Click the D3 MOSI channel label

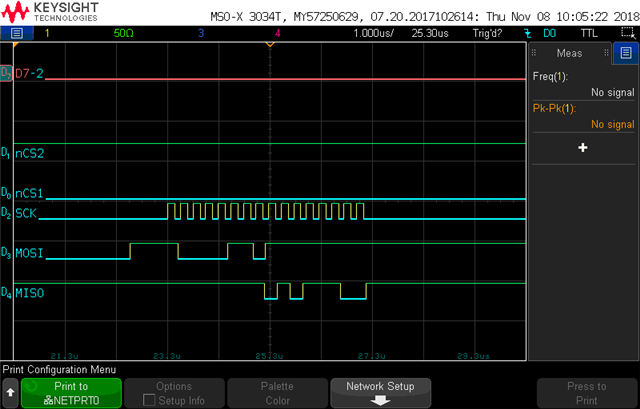pos(22,253)
